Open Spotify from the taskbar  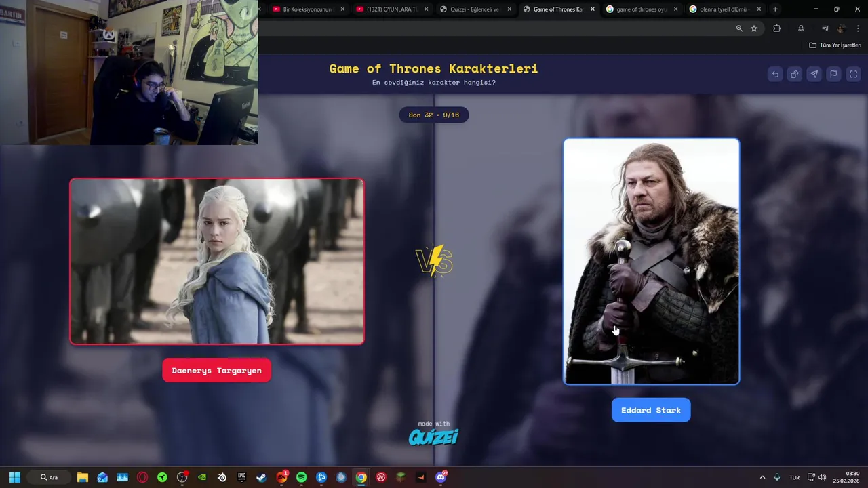tap(301, 477)
